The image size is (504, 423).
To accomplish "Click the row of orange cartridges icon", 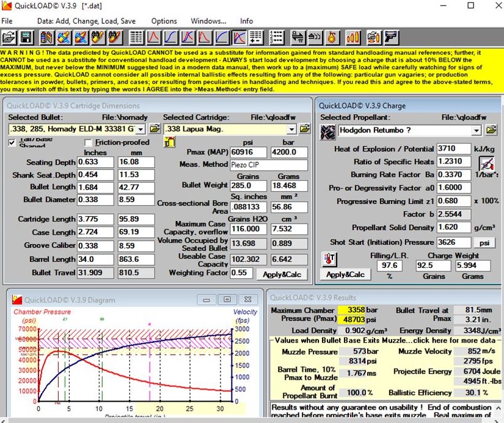I will (x=352, y=38).
